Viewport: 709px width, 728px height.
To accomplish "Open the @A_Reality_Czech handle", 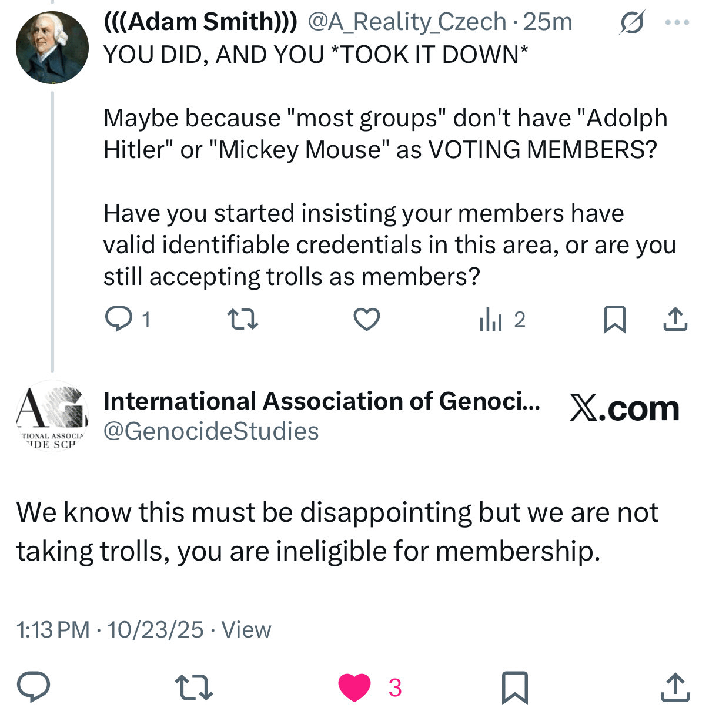I will [407, 22].
